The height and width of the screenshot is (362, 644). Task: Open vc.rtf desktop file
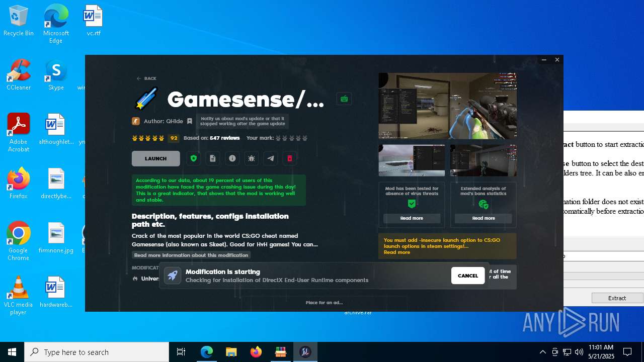(93, 21)
